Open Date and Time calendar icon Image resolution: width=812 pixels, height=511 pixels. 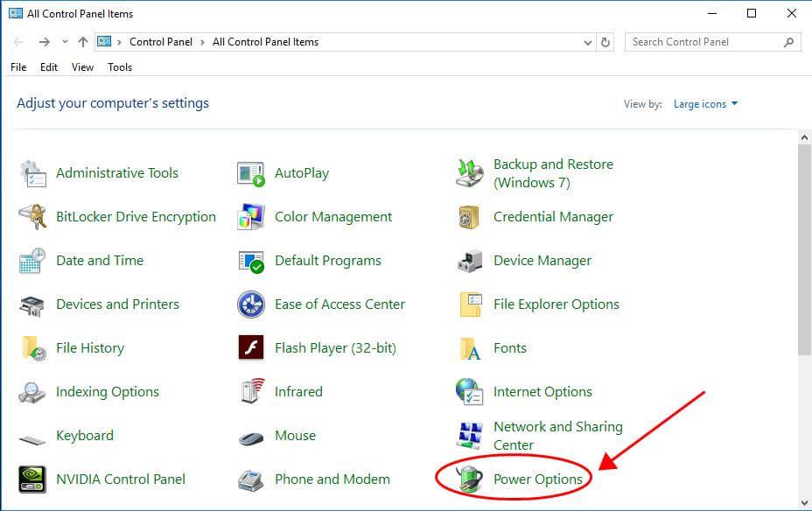[x=32, y=261]
